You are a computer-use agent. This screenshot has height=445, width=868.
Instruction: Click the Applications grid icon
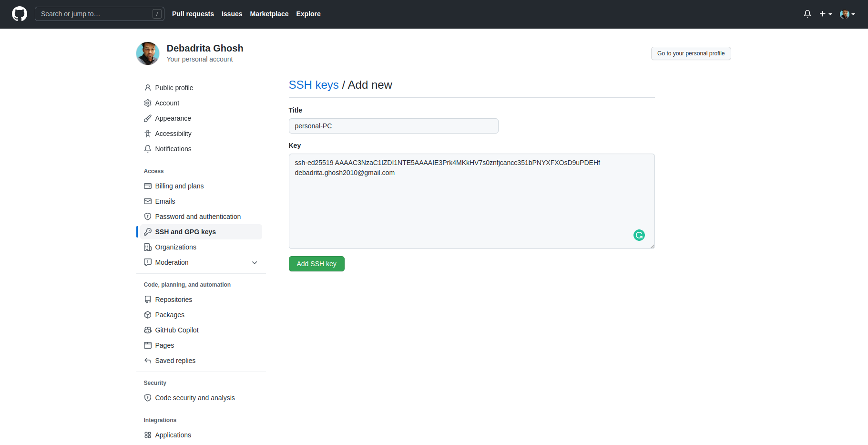point(148,435)
